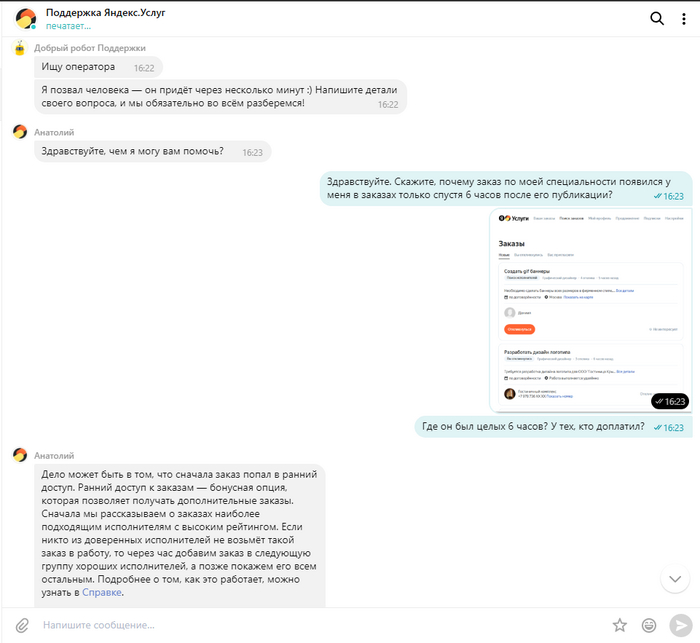This screenshot has height=643, width=700.
Task: Click the long reply about ранний доступ
Action: click(x=180, y=535)
